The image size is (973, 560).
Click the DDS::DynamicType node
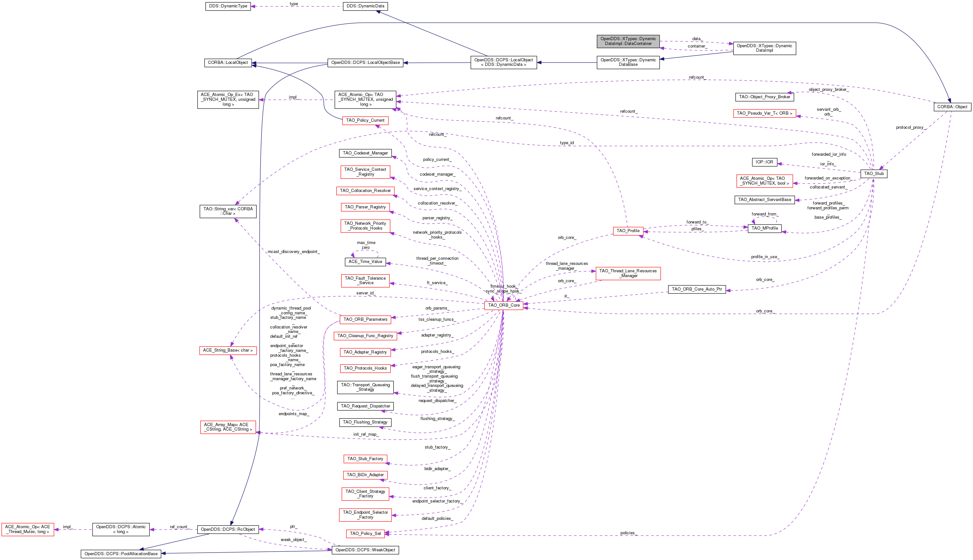coord(228,6)
